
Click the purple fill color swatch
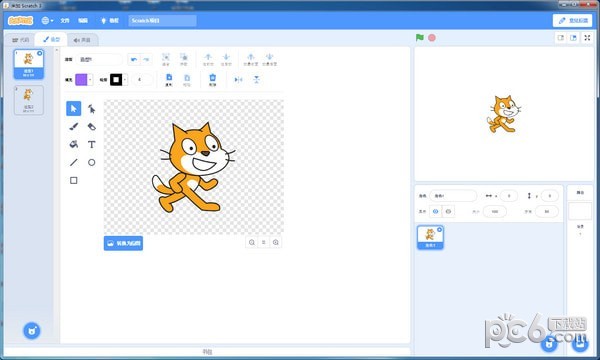(81, 80)
